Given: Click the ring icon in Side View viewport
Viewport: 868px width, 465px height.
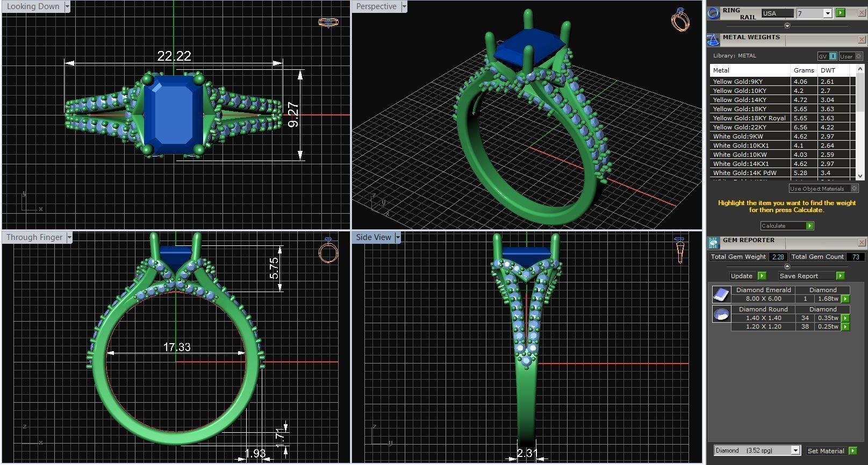Looking at the screenshot, I should 680,250.
